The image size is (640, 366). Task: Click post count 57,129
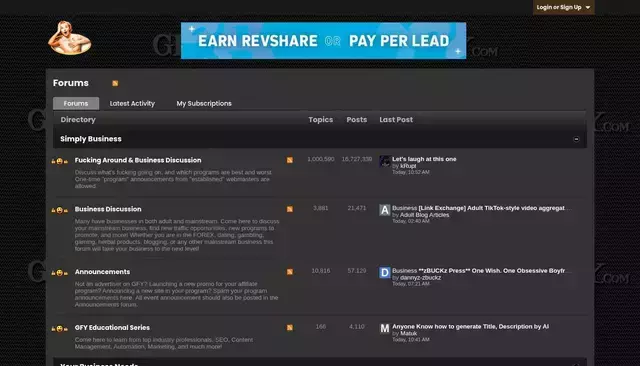pos(357,271)
